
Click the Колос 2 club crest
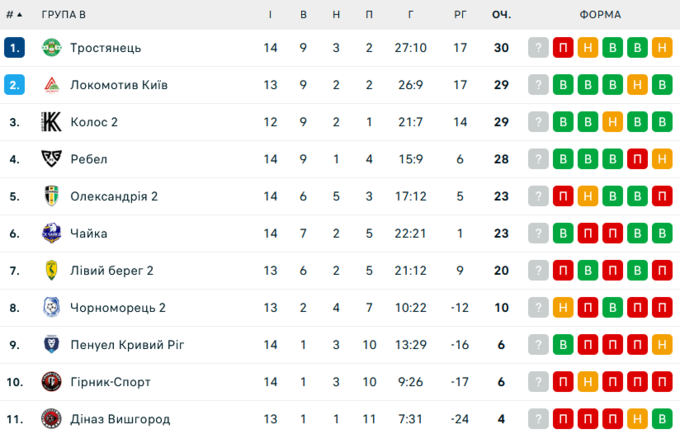click(x=51, y=122)
